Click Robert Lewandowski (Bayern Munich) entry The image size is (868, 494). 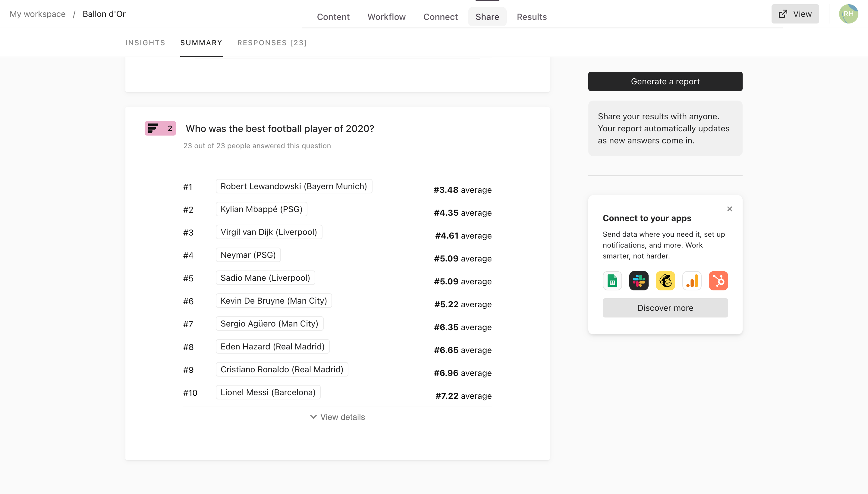tap(294, 186)
